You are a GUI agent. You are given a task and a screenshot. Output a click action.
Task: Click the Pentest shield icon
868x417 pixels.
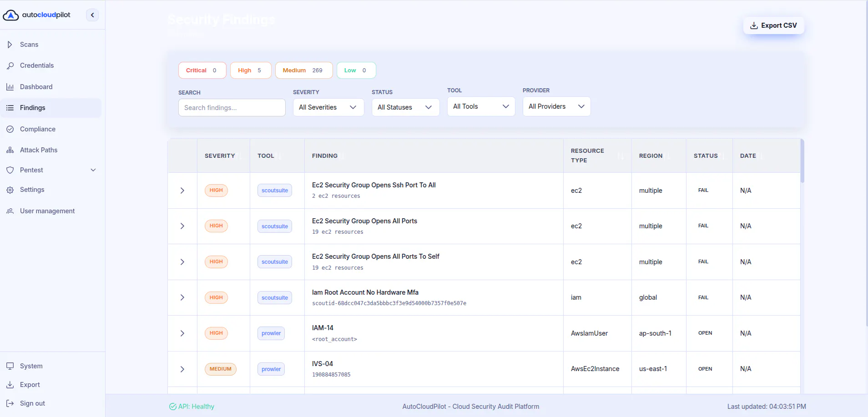coord(10,170)
